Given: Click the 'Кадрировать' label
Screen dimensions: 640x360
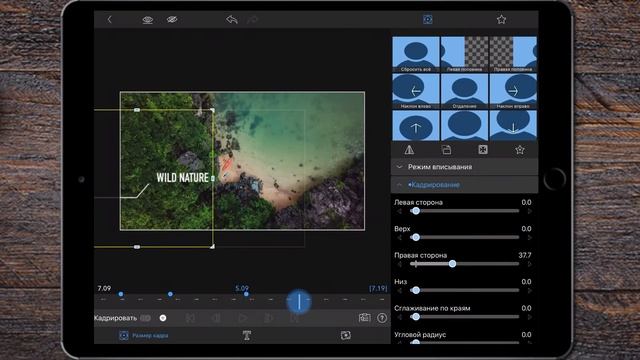Looking at the screenshot, I should 116,318.
